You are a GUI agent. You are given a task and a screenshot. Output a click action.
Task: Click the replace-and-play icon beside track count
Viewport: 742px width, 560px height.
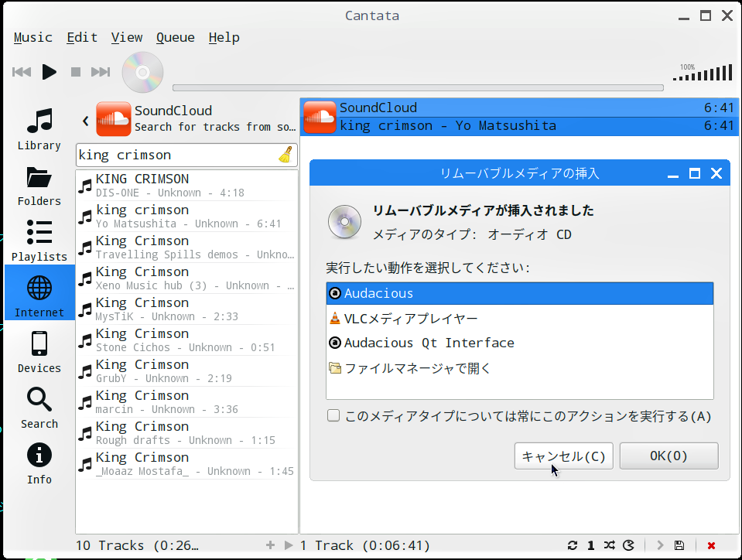tap(288, 545)
